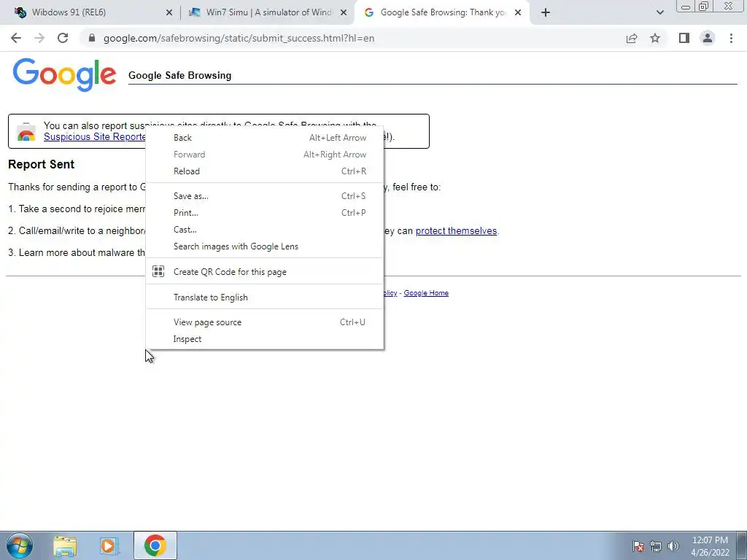747x560 pixels.
Task: Click the Show desktop strip
Action: click(x=742, y=545)
